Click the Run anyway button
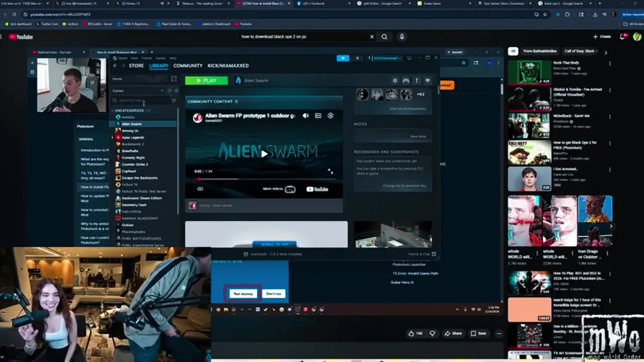The height and width of the screenshot is (362, 644). [x=243, y=294]
